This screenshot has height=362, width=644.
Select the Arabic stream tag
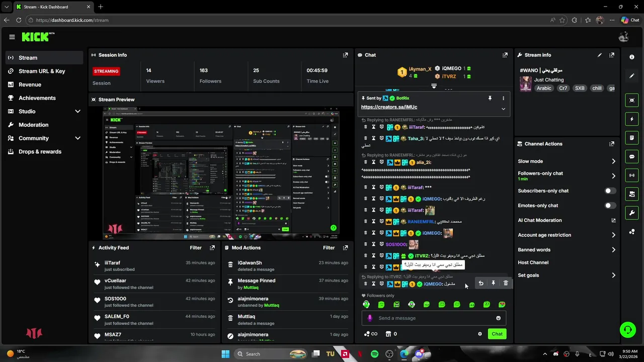[544, 88]
